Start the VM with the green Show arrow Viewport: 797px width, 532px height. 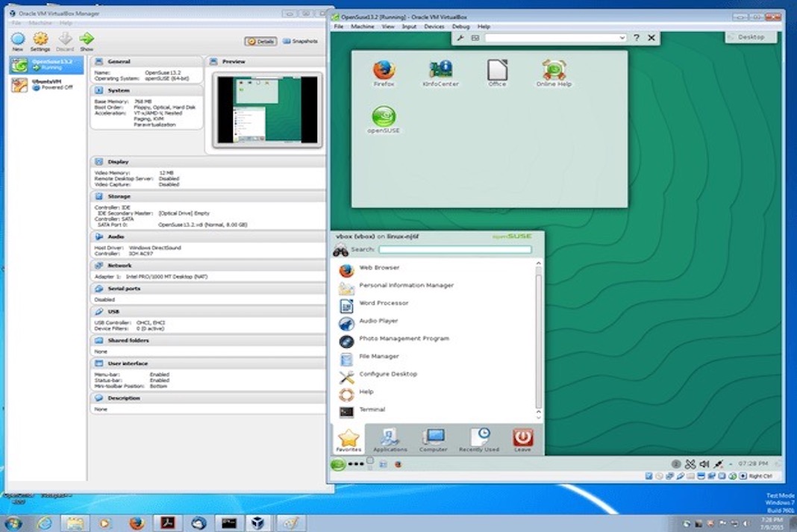click(x=86, y=37)
